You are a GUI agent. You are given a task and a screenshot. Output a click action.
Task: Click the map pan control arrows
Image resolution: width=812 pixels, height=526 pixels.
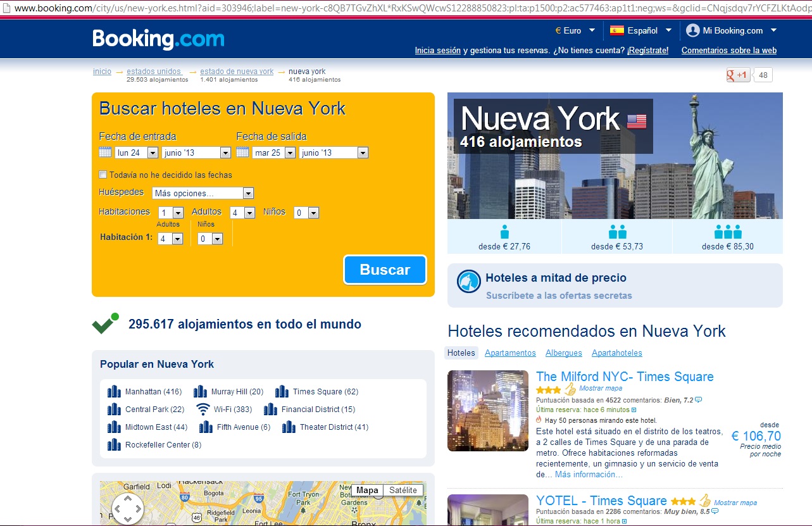click(x=128, y=508)
